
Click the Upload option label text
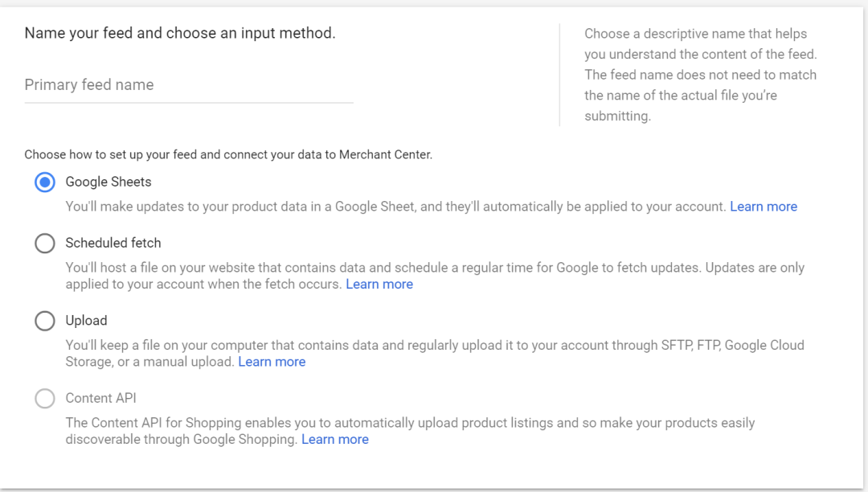[86, 321]
